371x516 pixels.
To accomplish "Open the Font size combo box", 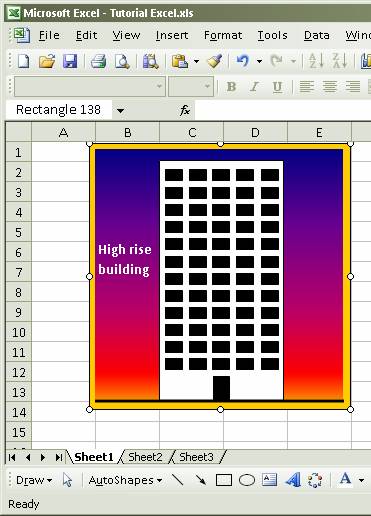I will click(191, 86).
